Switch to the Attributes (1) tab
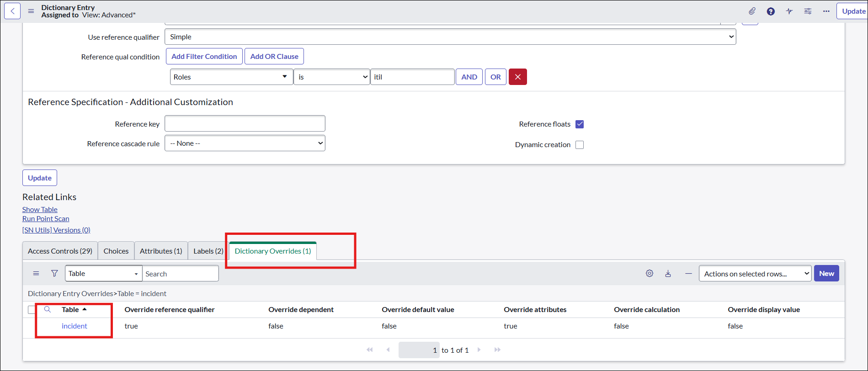 [x=161, y=251]
